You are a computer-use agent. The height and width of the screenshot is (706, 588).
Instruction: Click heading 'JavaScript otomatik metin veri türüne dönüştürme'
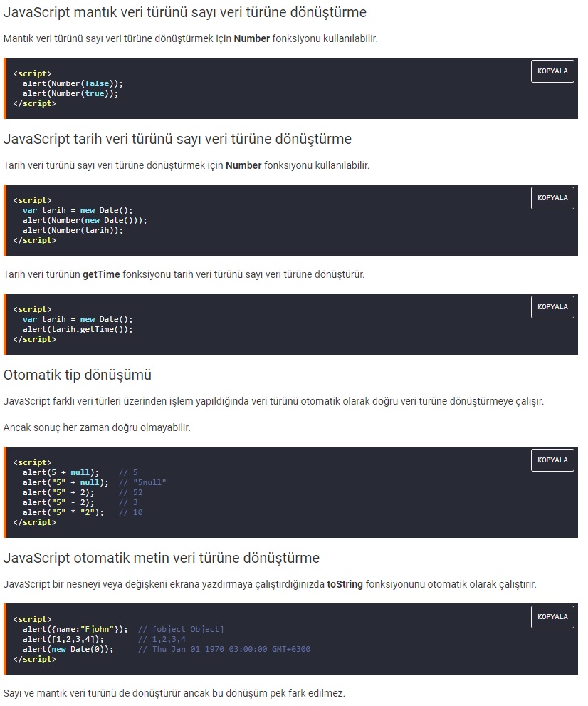pos(161,559)
